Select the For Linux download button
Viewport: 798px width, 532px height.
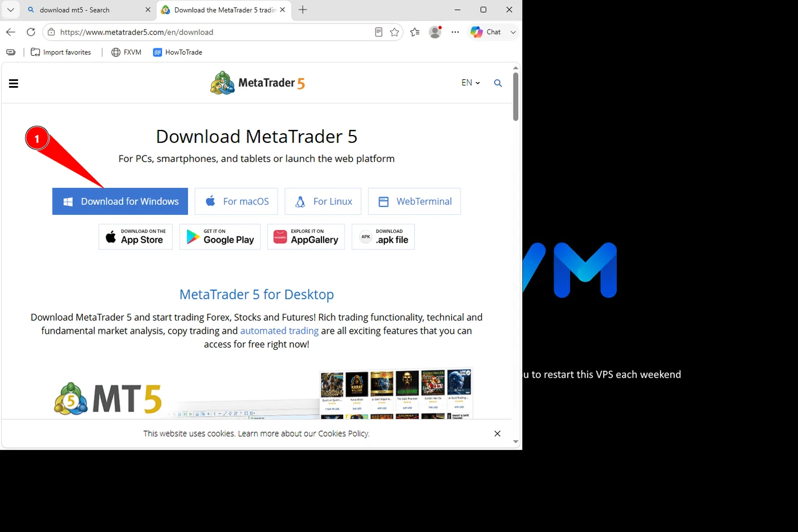(323, 202)
